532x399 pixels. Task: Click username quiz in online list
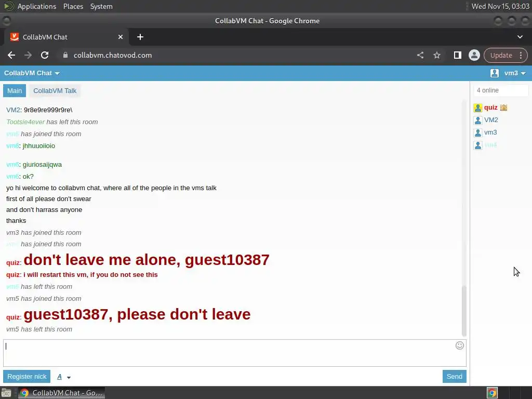click(x=490, y=108)
